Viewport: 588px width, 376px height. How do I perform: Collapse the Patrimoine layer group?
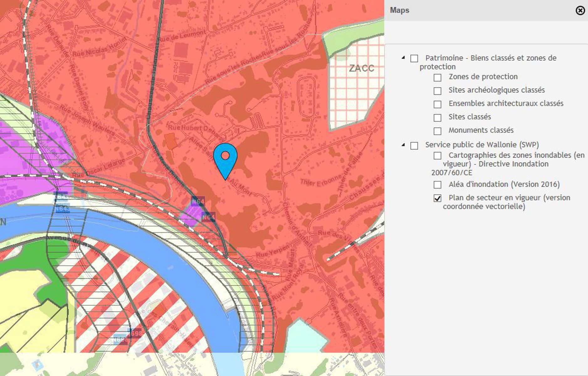click(x=403, y=58)
